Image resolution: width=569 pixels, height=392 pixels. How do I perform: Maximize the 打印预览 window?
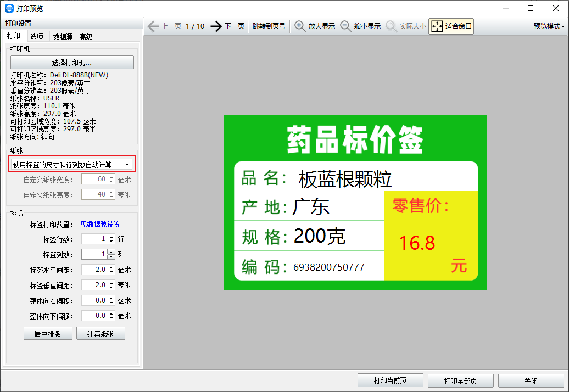tap(531, 8)
